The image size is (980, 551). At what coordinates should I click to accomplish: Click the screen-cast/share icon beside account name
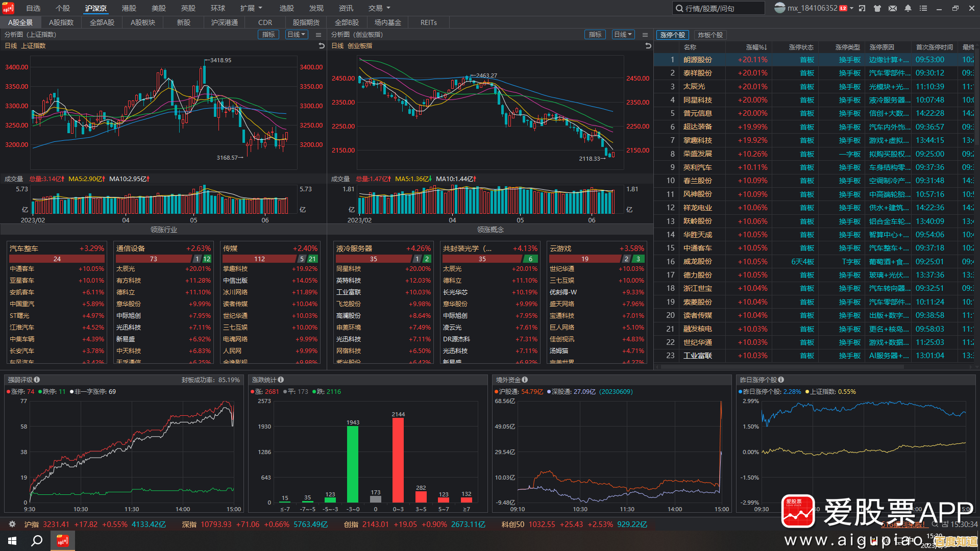pos(862,8)
